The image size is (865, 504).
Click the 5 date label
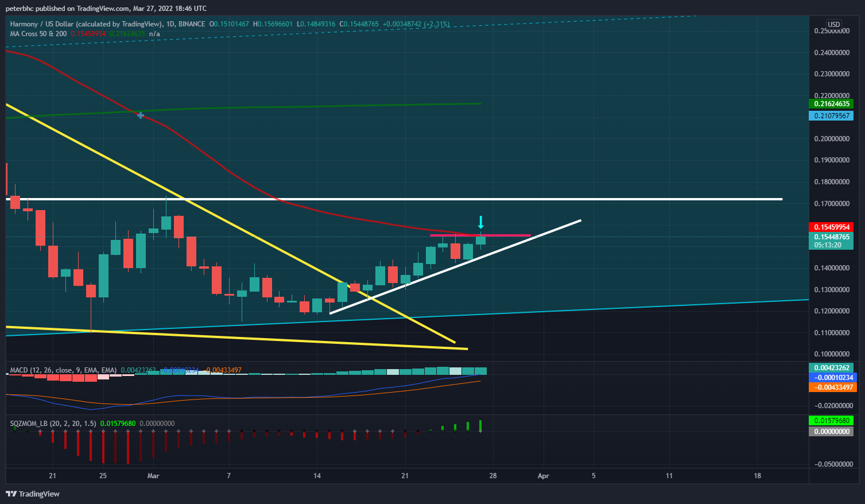pos(594,476)
